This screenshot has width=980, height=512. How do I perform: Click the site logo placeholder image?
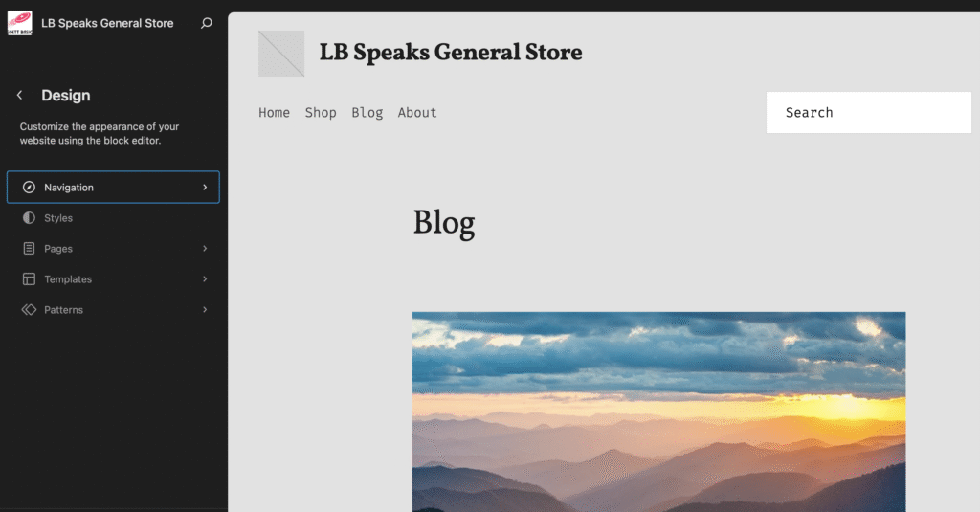(281, 54)
